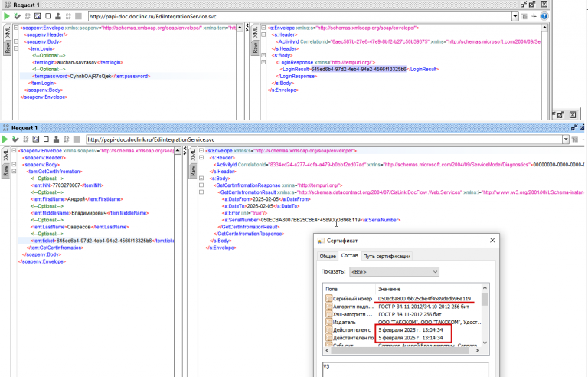Submit the GetCertInfromation request with green play
The image size is (588, 377).
click(x=5, y=139)
